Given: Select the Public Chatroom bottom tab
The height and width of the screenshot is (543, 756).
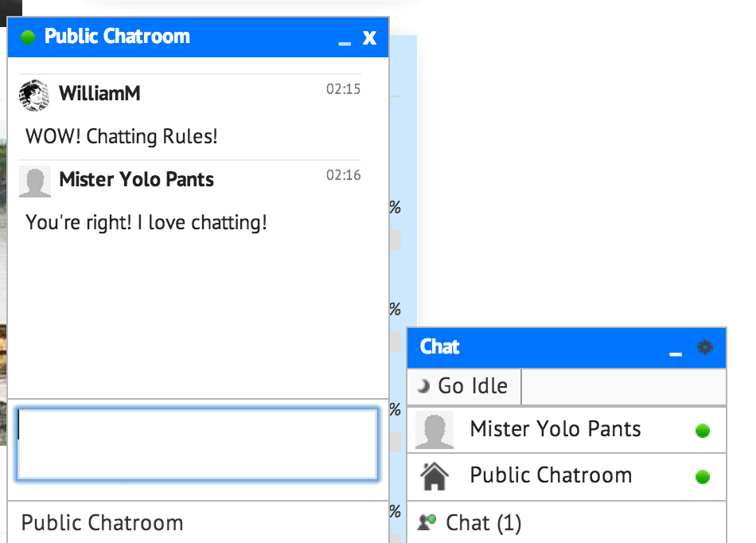Looking at the screenshot, I should (198, 523).
